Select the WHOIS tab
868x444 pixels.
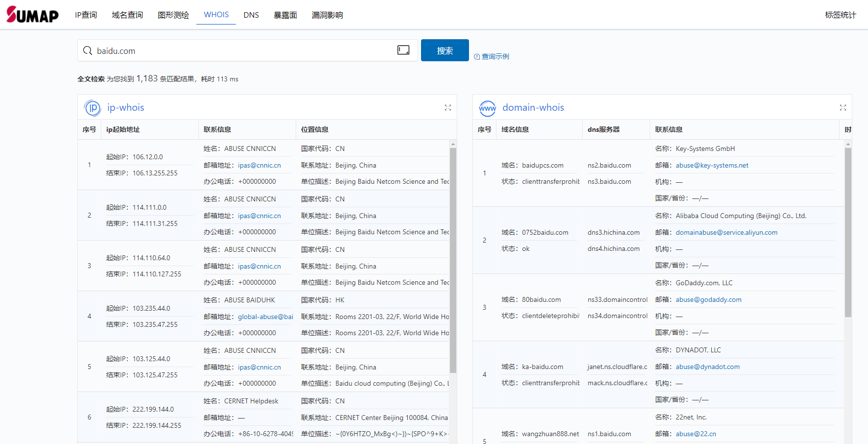(216, 15)
